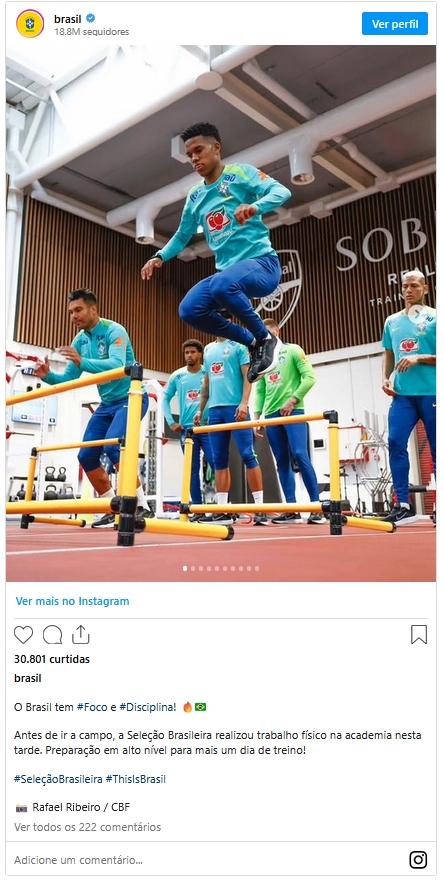This screenshot has width=444, height=880.
Task: Advance carousel with next arrow
Action: pos(416,313)
